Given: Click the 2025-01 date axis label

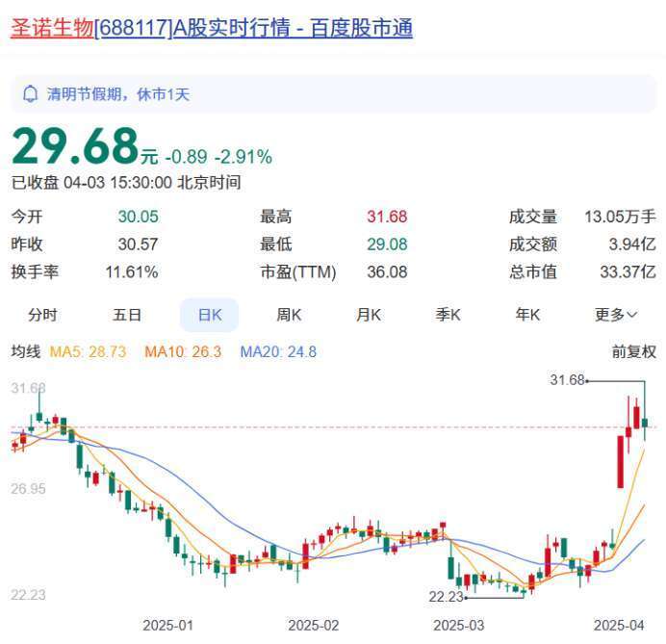Looking at the screenshot, I should 167,626.
